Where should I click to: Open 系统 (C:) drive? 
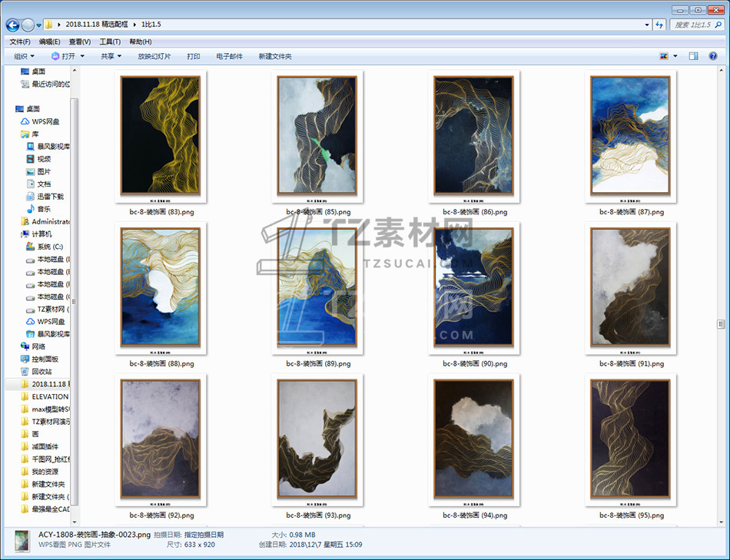(45, 247)
